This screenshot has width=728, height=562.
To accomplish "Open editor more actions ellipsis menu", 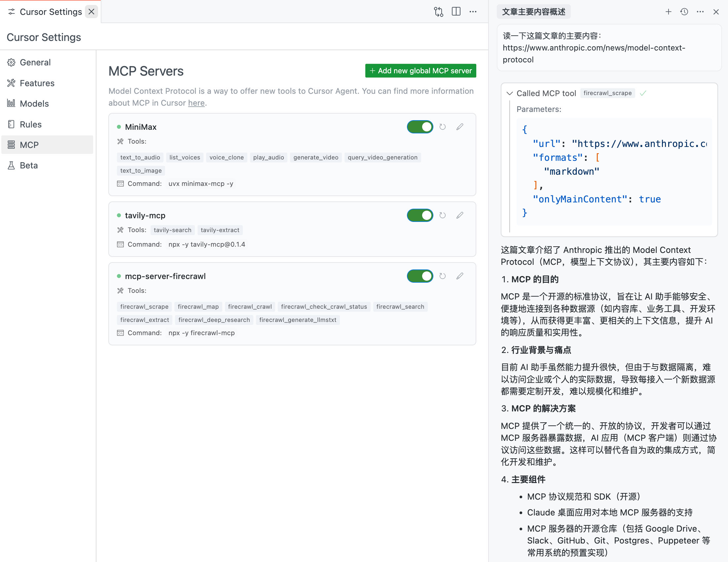I will [473, 12].
